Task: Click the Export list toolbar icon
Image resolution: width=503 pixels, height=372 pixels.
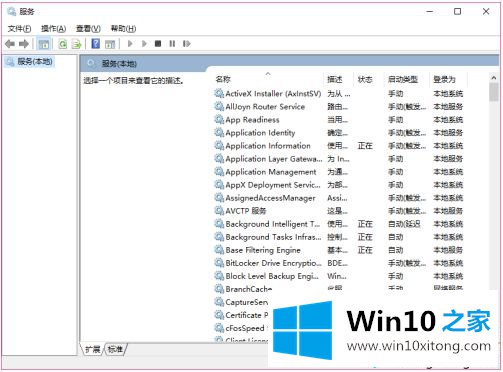Action: pos(77,44)
